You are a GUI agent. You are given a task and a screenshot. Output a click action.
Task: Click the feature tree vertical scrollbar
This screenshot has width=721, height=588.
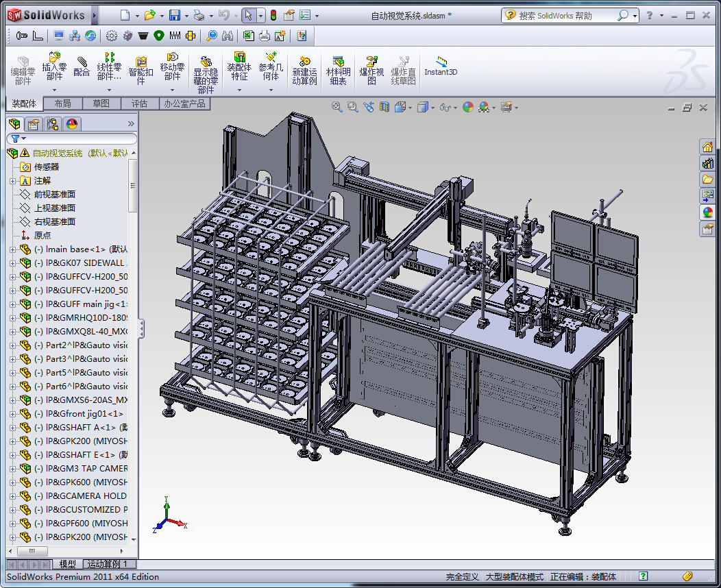[134, 185]
